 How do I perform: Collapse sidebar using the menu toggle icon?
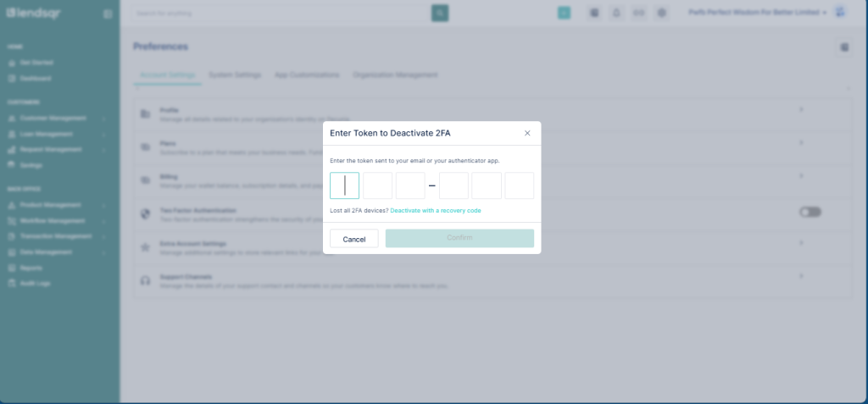108,14
